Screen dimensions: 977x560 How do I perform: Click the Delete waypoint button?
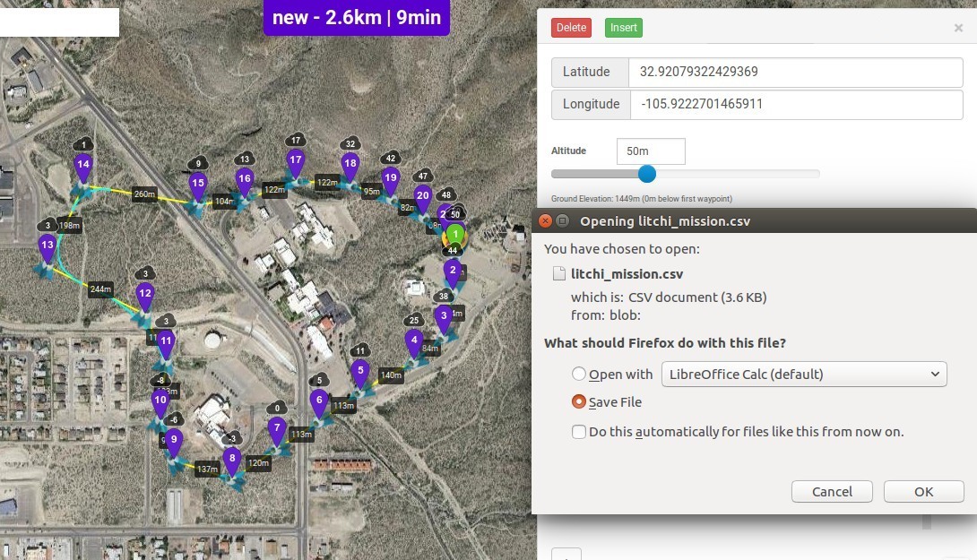[571, 27]
